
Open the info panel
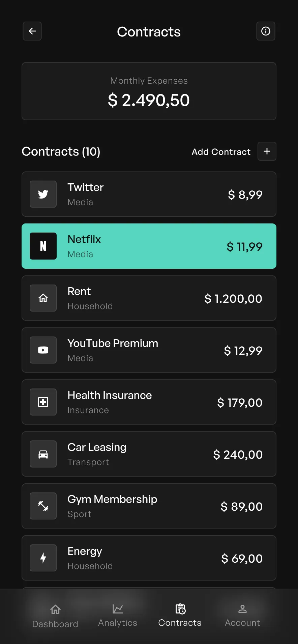pos(266,31)
